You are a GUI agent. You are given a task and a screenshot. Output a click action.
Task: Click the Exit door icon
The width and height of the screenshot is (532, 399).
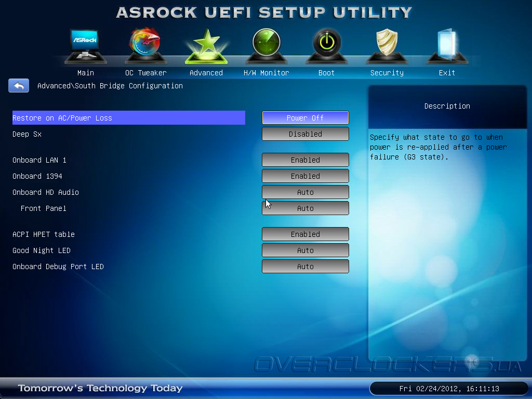point(447,46)
